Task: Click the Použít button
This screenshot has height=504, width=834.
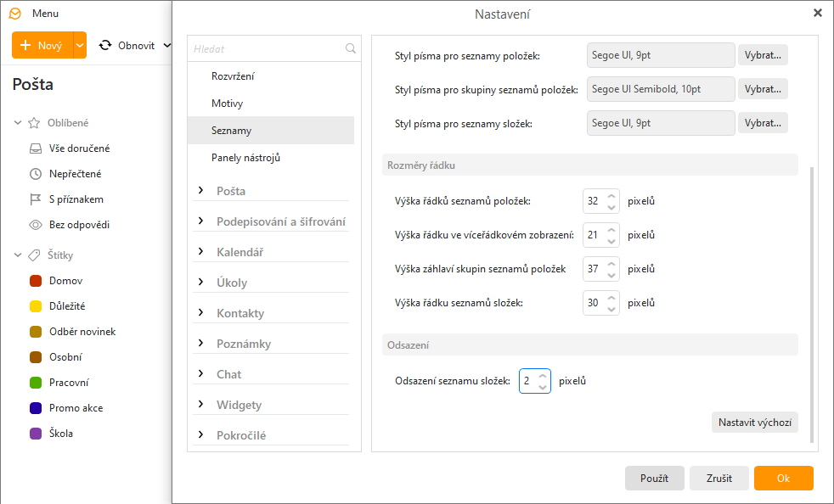Action: click(654, 478)
